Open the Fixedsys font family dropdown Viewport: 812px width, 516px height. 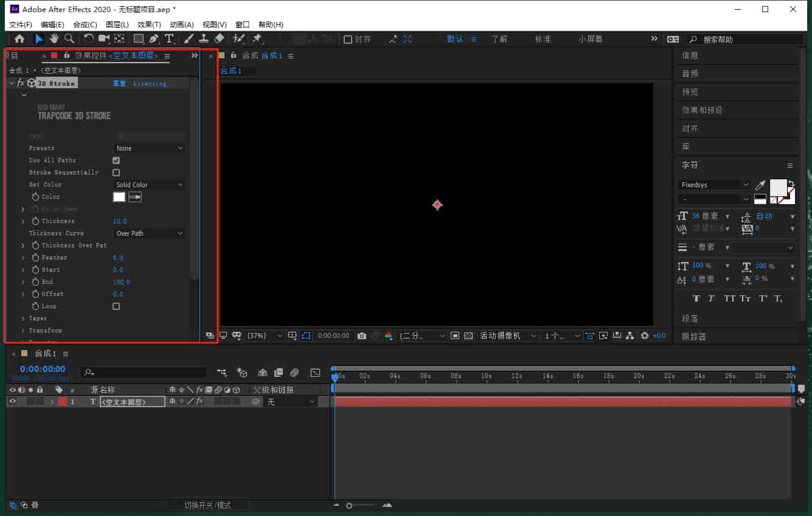[715, 185]
